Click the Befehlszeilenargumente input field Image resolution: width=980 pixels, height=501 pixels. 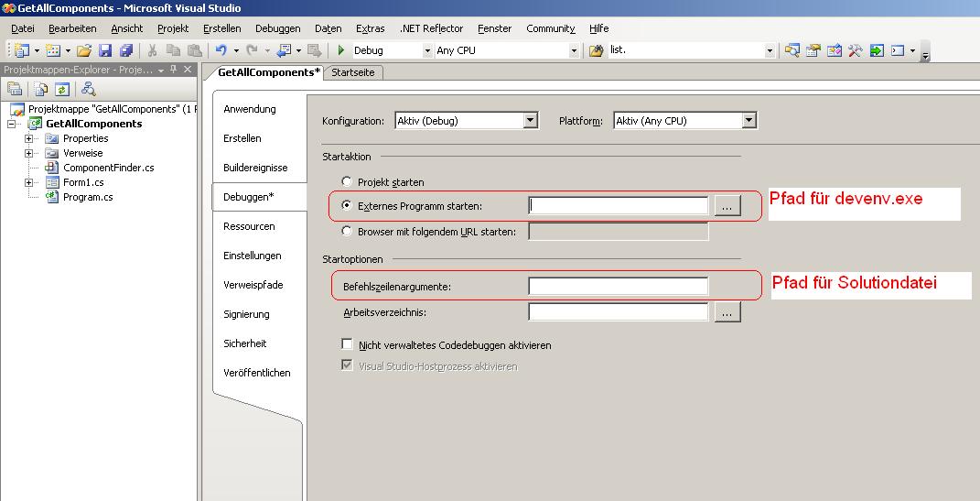point(619,287)
